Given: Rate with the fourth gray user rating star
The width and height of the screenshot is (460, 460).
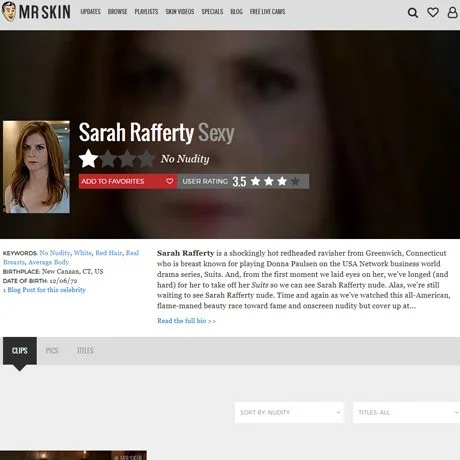Looking at the screenshot, I should pos(295,181).
